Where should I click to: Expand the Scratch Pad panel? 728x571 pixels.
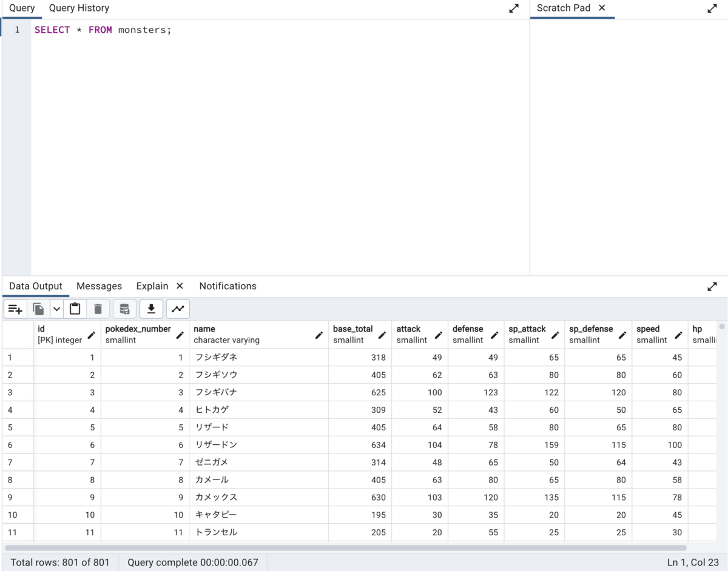pos(712,8)
